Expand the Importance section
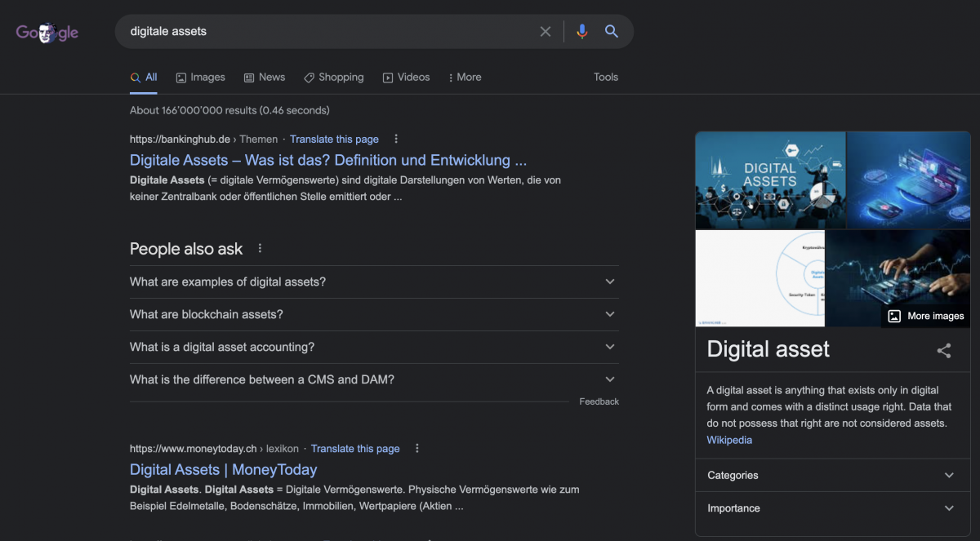Image resolution: width=980 pixels, height=541 pixels. pos(833,508)
